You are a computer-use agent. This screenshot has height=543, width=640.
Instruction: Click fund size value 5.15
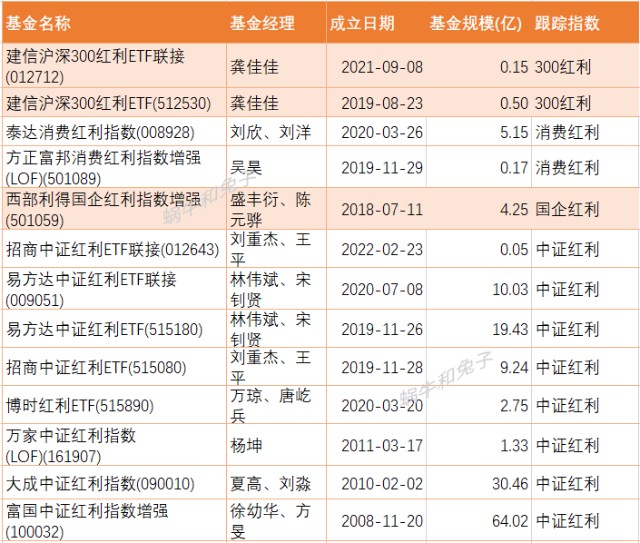point(514,132)
